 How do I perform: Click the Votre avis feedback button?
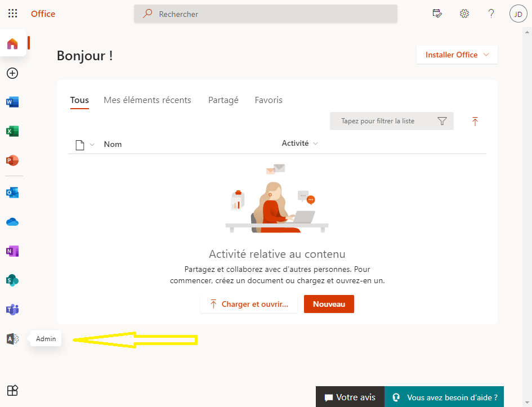[x=350, y=397]
